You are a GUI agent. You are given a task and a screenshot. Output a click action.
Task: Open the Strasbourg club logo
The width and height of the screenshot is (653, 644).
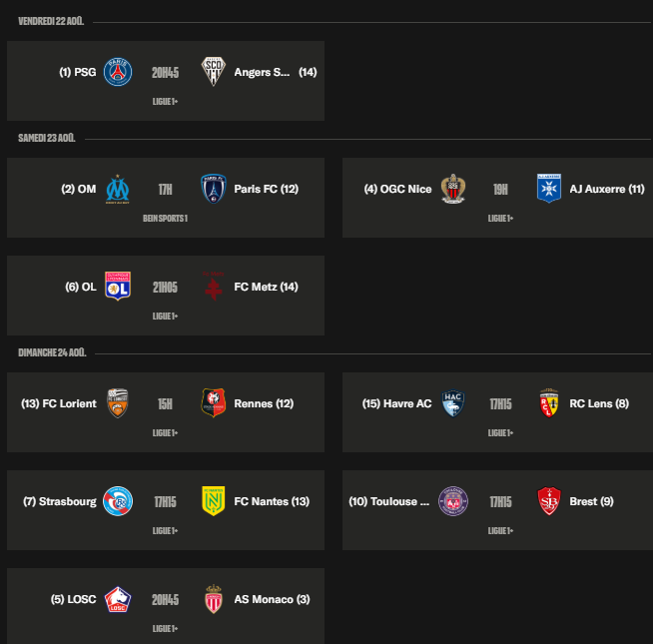(118, 501)
